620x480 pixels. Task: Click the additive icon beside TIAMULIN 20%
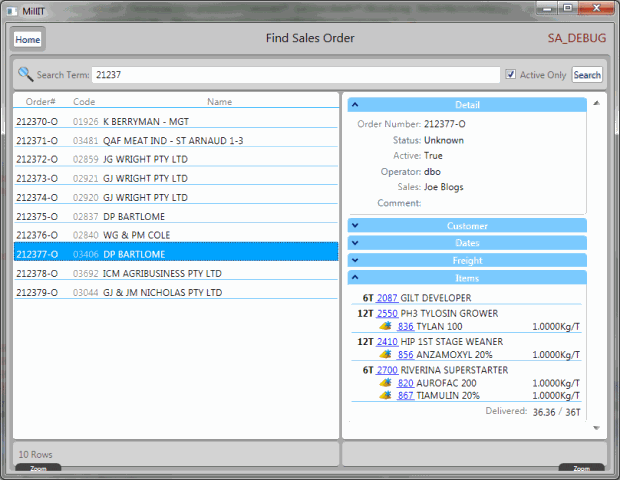385,395
